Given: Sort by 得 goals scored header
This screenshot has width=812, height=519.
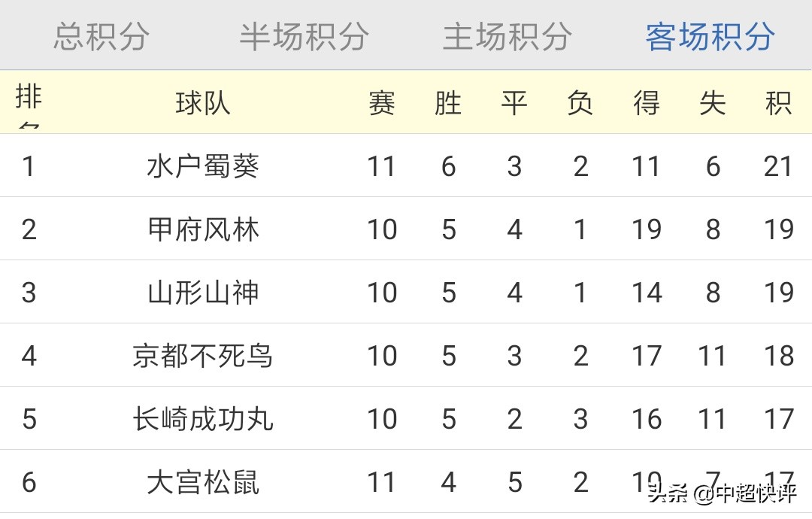Looking at the screenshot, I should 647,103.
